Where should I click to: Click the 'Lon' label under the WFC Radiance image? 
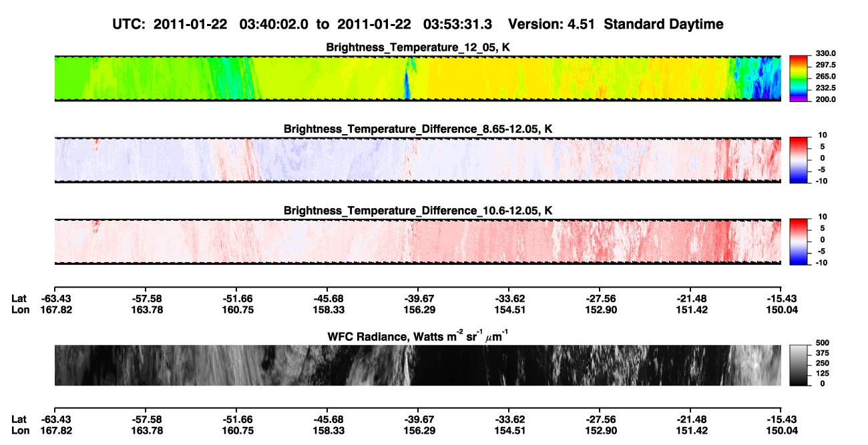(x=20, y=429)
